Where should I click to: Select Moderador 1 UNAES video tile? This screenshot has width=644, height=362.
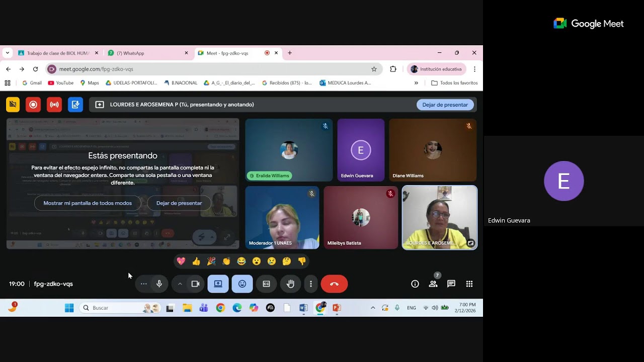pos(282,217)
